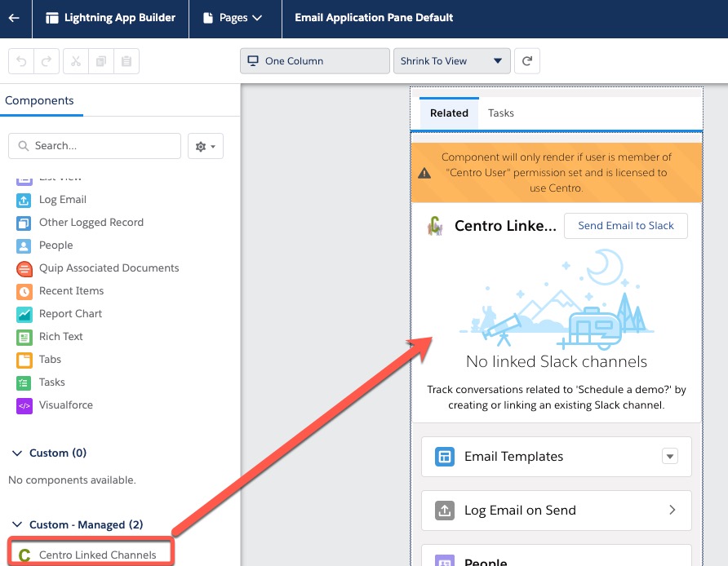Open the Pages dropdown menu
Image resolution: width=728 pixels, height=566 pixels.
point(234,18)
